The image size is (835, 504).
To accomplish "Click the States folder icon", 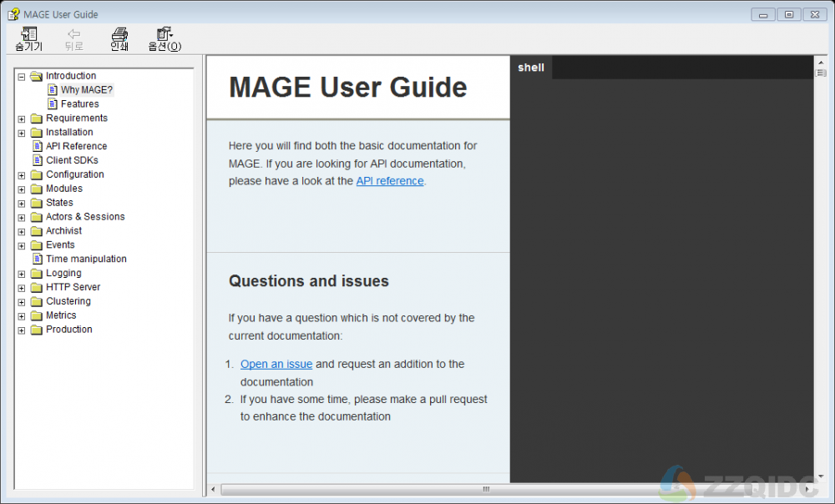I will [x=36, y=203].
